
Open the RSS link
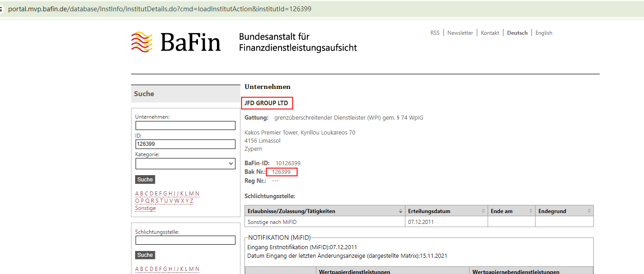point(435,33)
